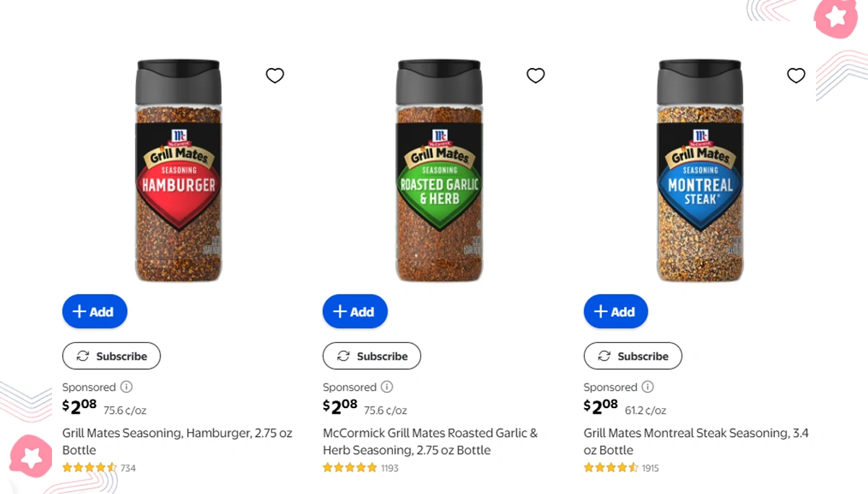Toggle Subscribe for Montreal Steak seasoning
The width and height of the screenshot is (868, 494).
coord(633,356)
